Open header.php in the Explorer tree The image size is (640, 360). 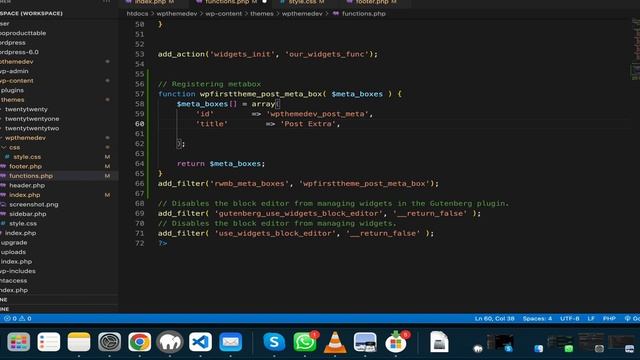(27, 185)
